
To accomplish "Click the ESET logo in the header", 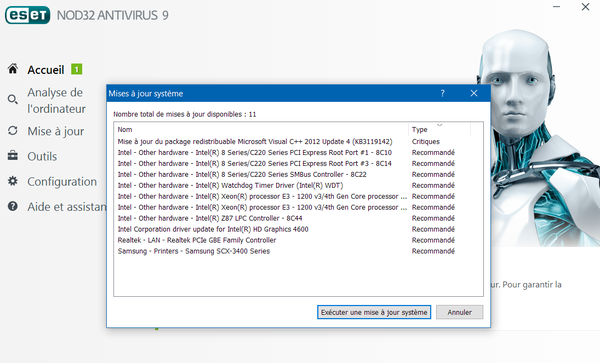I will (28, 15).
